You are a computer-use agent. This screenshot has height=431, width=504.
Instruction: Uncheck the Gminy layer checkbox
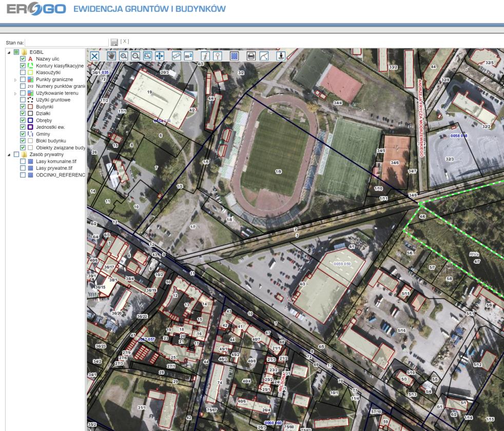coord(23,134)
